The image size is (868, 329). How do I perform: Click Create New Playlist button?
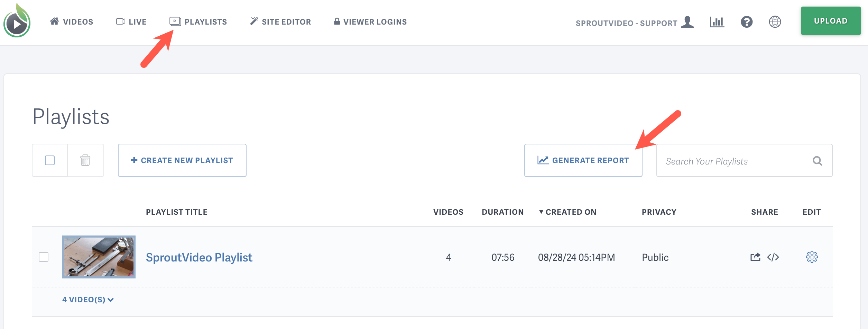[182, 160]
